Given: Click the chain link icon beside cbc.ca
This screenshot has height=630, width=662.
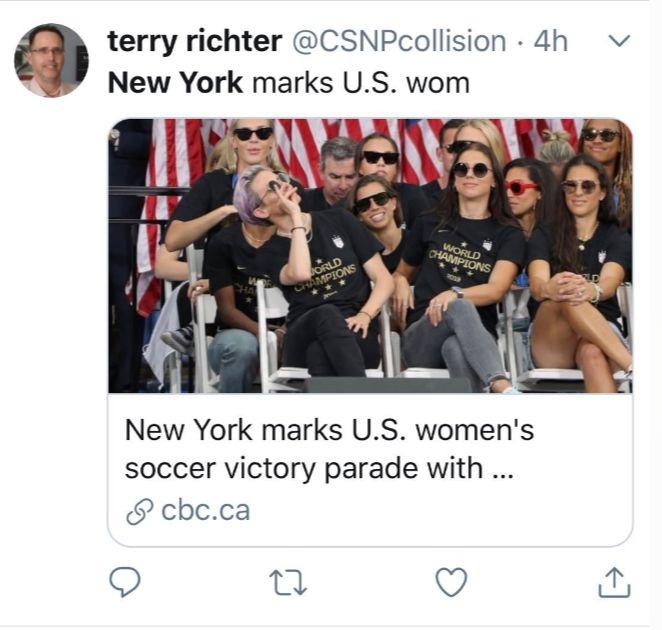Looking at the screenshot, I should point(139,511).
